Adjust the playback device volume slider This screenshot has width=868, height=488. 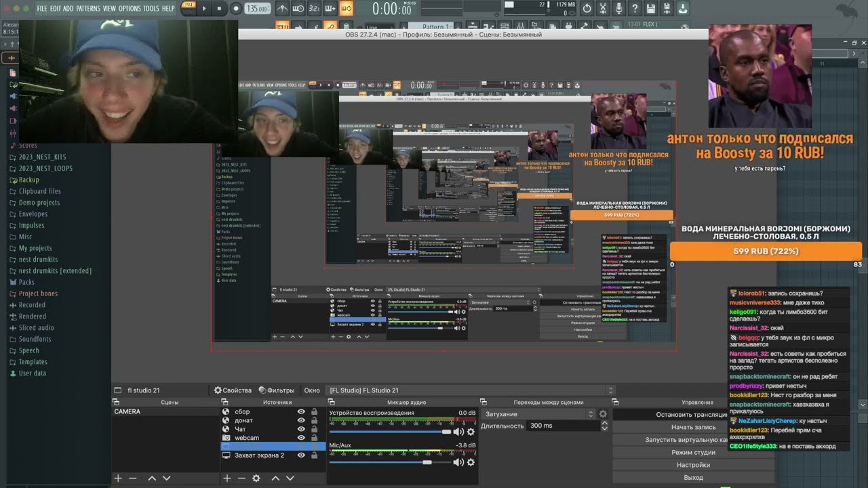point(390,432)
